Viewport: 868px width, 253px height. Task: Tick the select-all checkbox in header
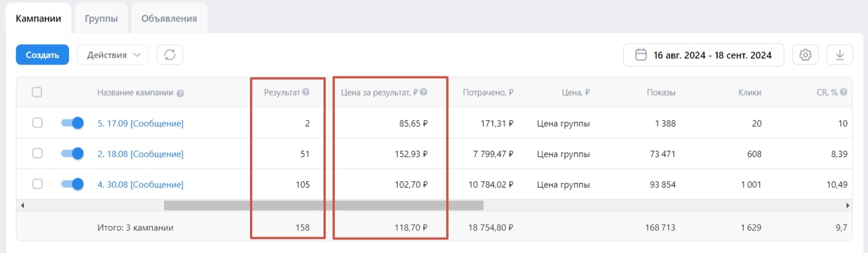[37, 92]
